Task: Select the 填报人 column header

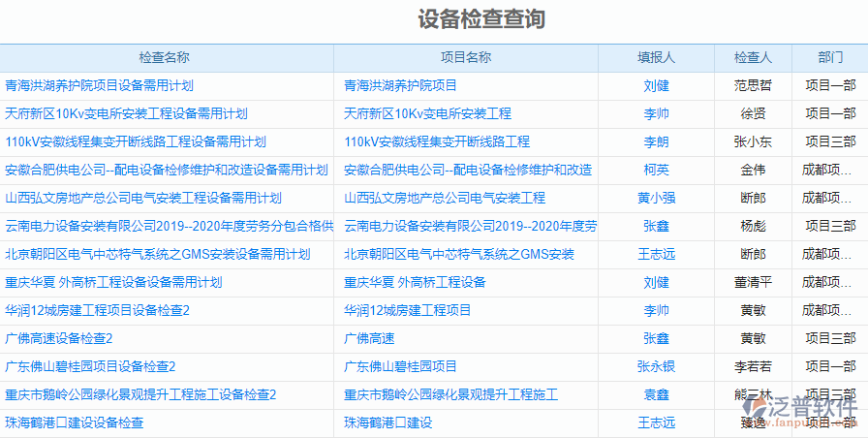Action: coord(656,58)
